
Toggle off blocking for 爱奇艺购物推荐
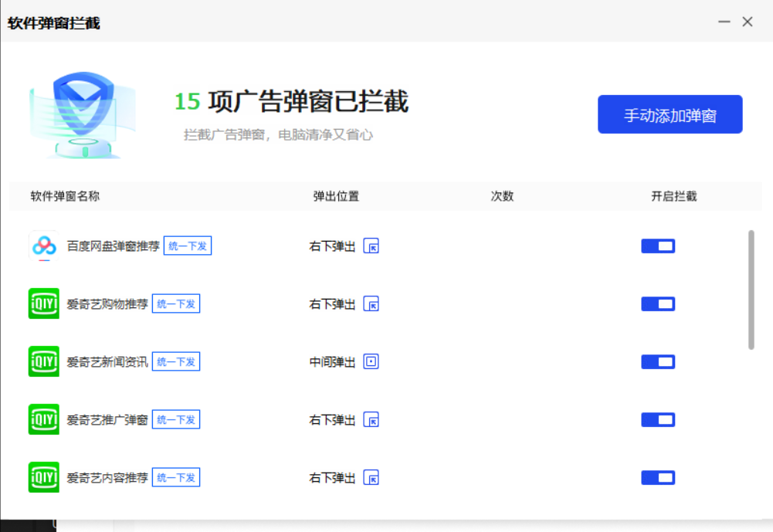[x=658, y=303]
